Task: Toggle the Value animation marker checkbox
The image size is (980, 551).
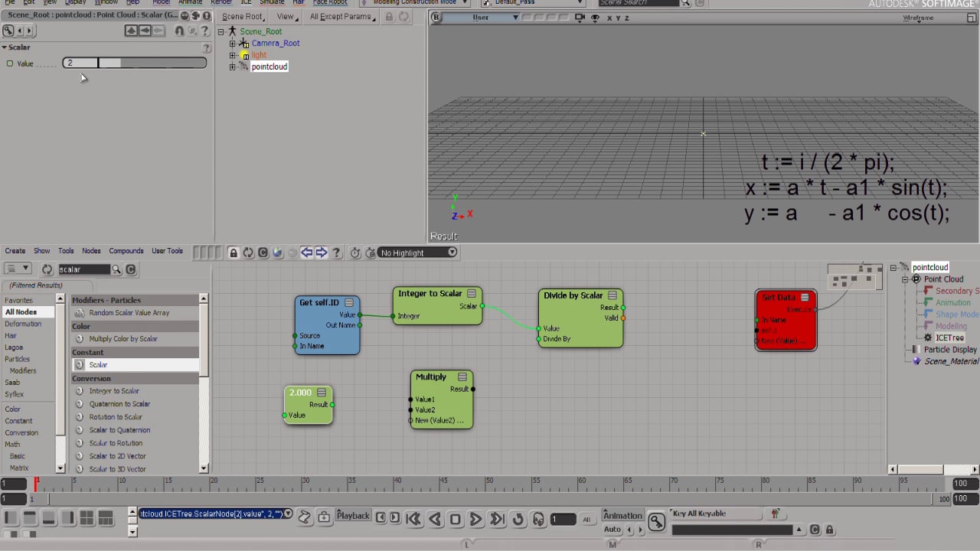Action: [x=10, y=64]
